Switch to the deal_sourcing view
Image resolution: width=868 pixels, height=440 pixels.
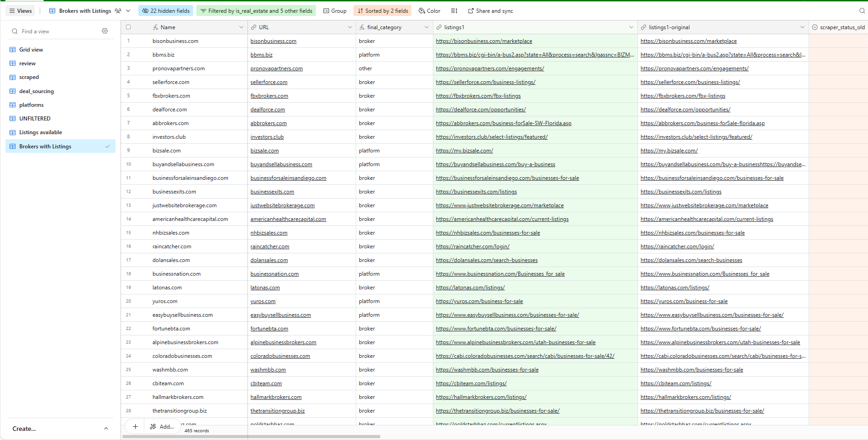(x=37, y=91)
